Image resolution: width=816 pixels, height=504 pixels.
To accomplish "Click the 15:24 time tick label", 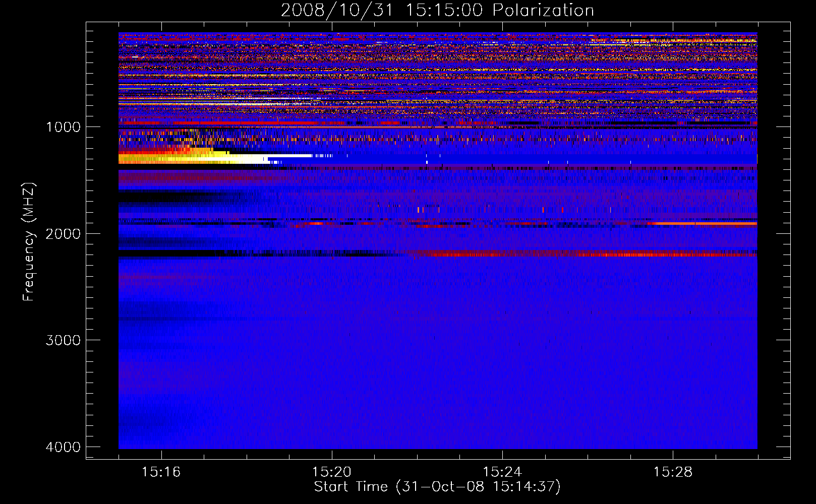I will point(502,472).
